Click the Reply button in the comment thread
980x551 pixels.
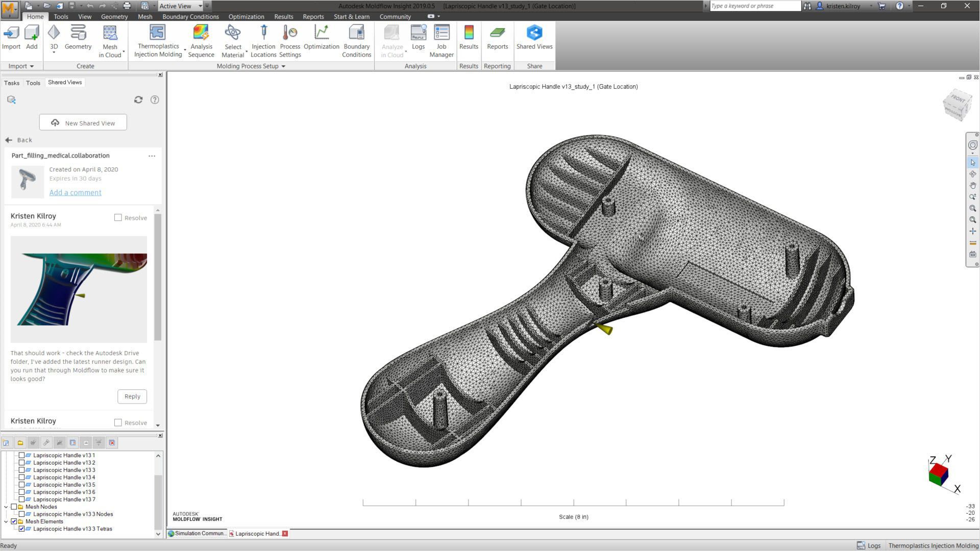[x=132, y=396]
